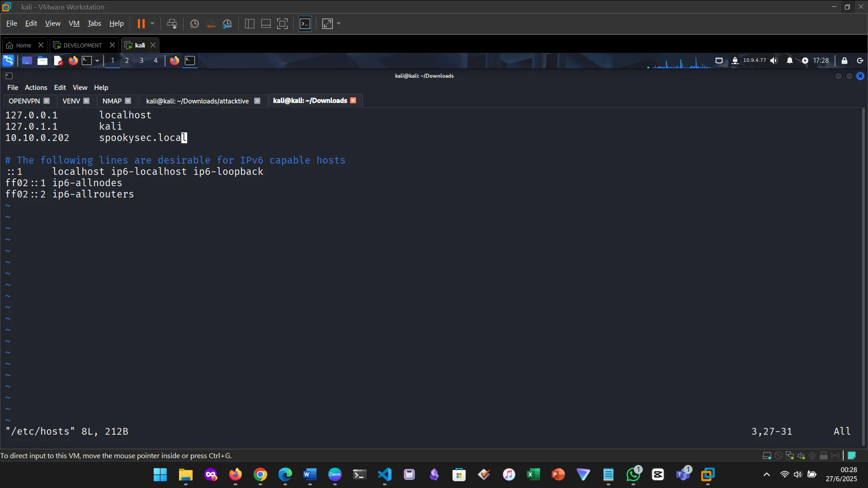868x488 pixels.
Task: Open the file manager in Kali panel
Action: pos(42,60)
